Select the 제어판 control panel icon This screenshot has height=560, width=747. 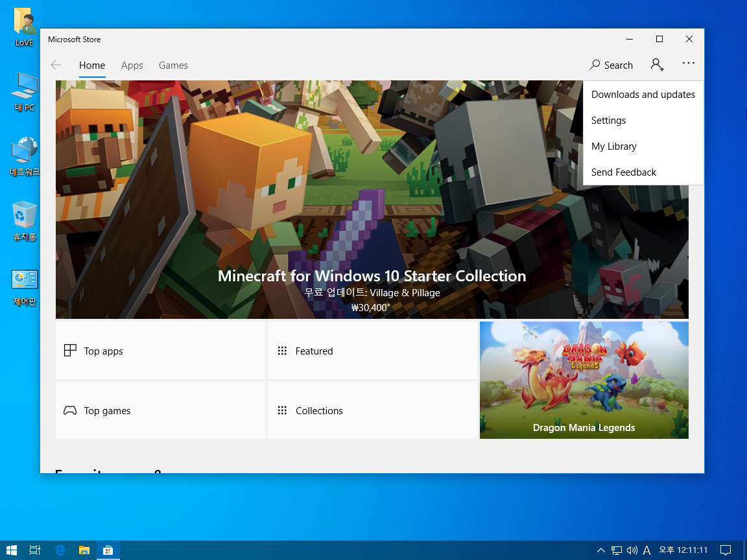click(x=24, y=287)
